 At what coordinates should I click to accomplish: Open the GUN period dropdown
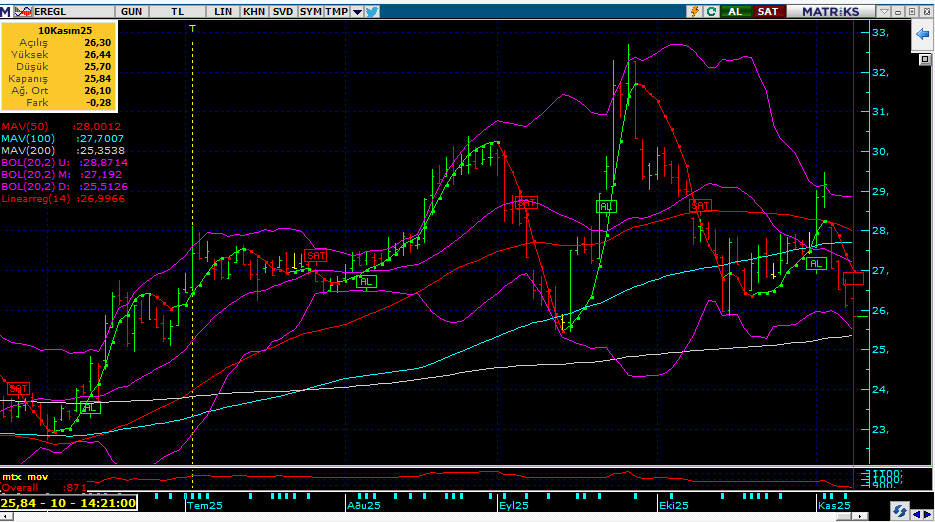click(x=131, y=11)
